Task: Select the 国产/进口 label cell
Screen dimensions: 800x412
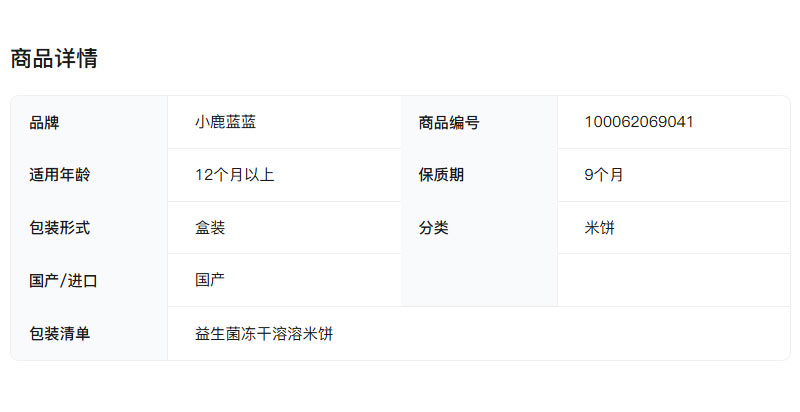Action: (x=64, y=281)
